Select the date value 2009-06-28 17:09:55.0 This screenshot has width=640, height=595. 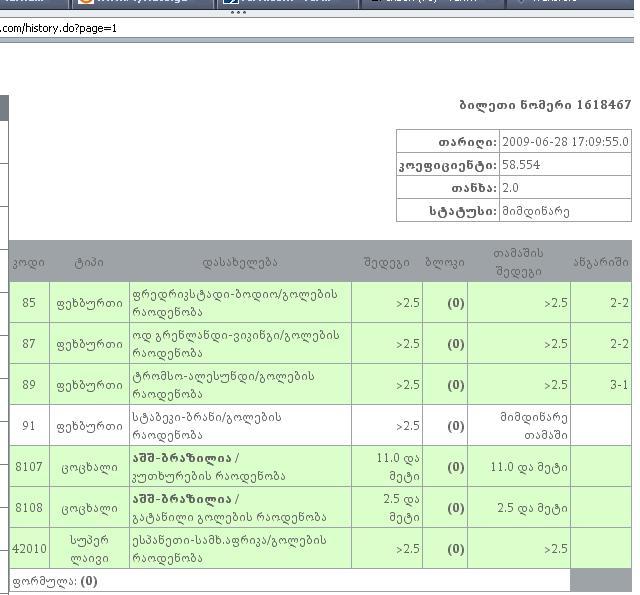click(565, 142)
